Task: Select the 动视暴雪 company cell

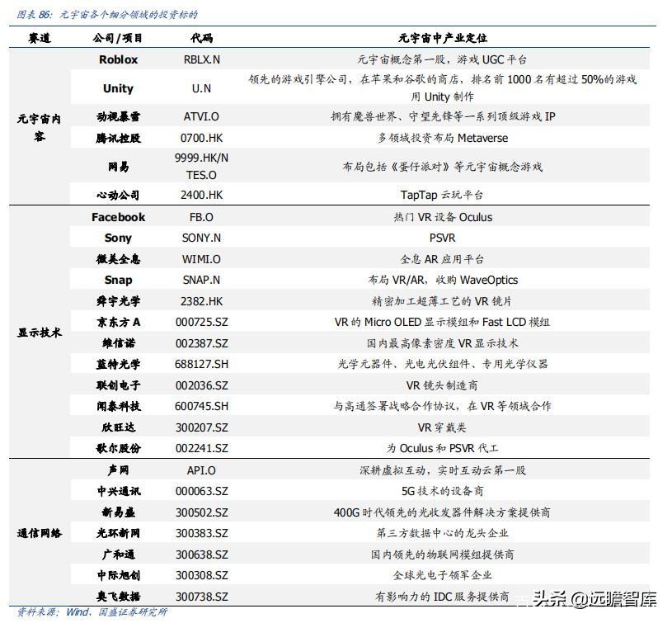Action: click(118, 116)
